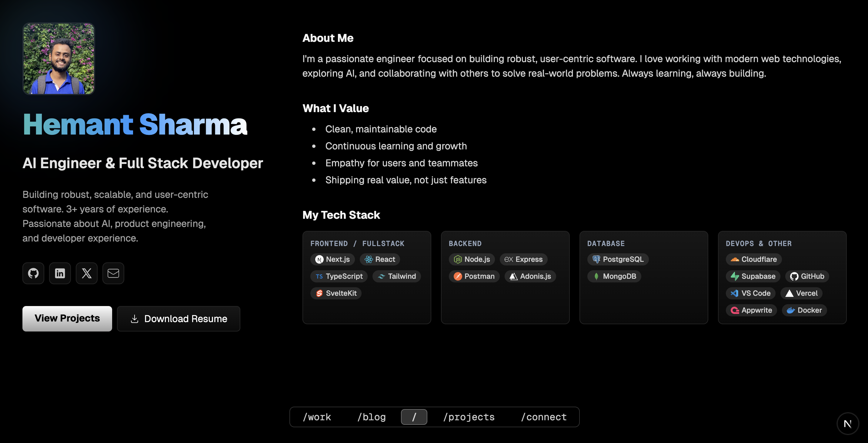
Task: Open the /blog section
Action: (372, 417)
